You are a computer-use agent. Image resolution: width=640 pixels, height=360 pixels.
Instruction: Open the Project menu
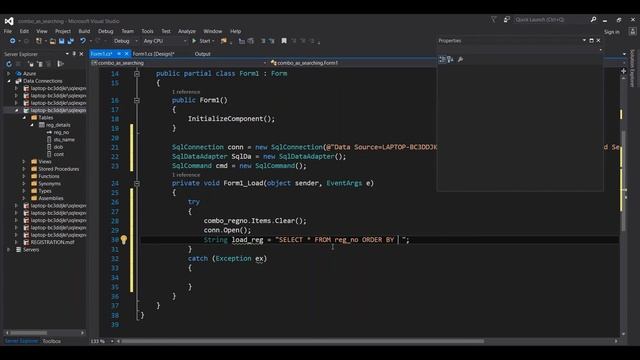[62, 31]
